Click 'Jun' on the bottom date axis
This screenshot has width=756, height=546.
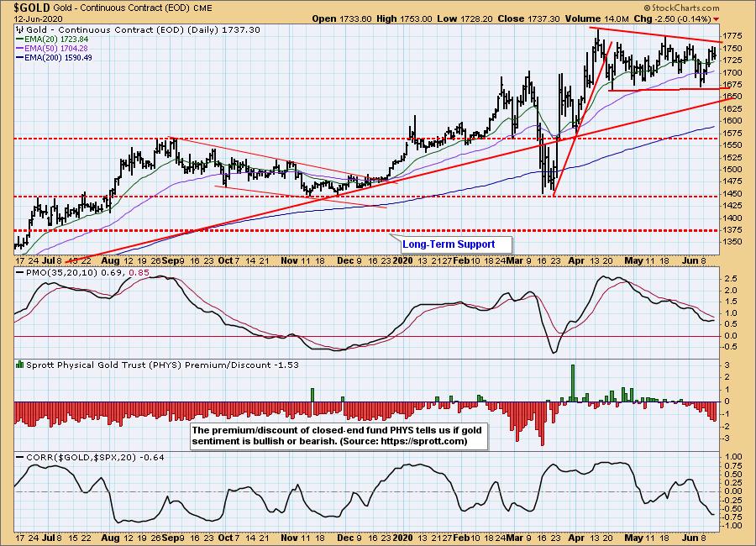coord(690,537)
